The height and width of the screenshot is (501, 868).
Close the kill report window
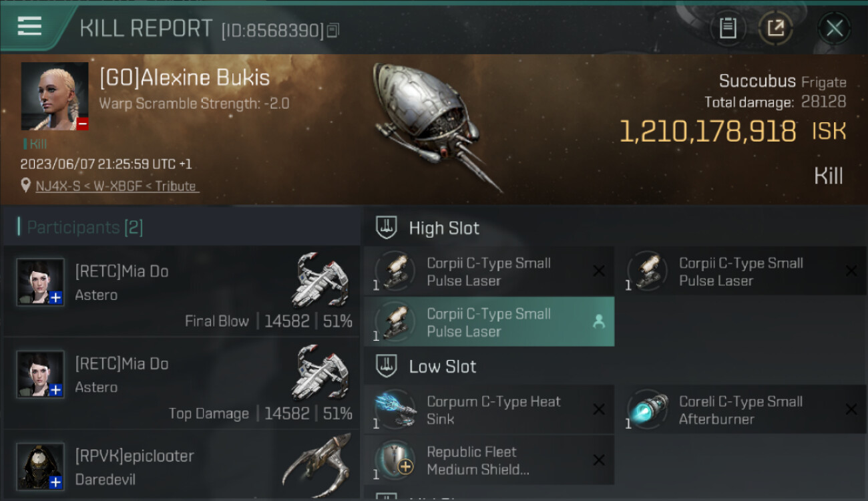(834, 28)
